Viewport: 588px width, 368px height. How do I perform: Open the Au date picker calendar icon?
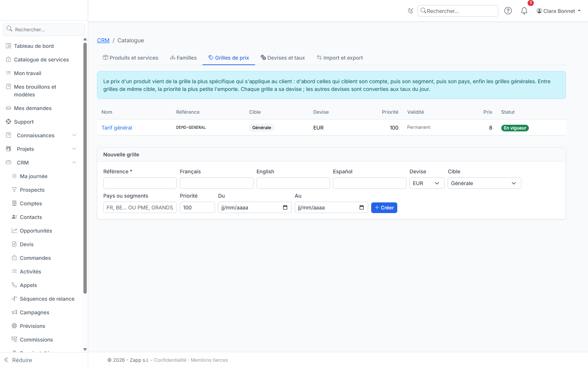pos(362,208)
